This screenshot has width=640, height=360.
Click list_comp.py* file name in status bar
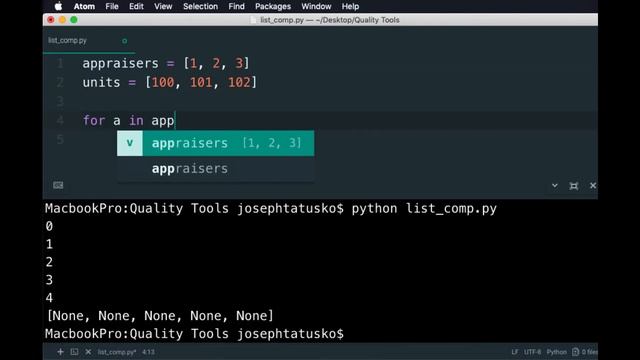click(117, 352)
